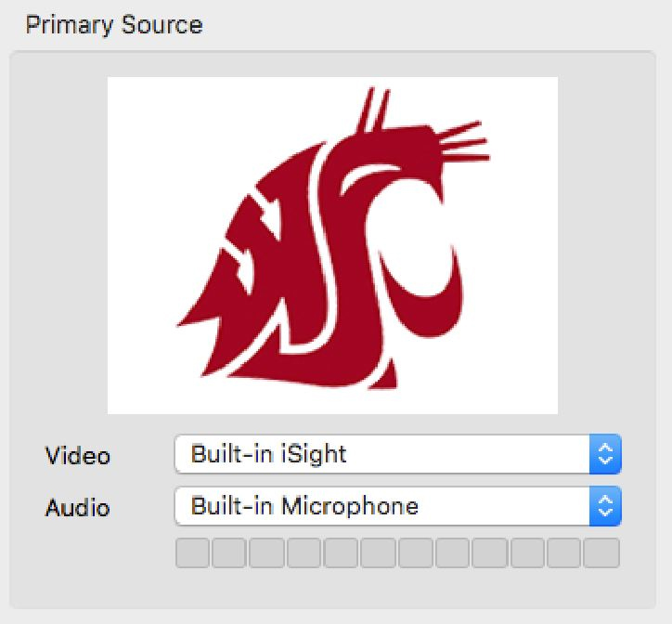The height and width of the screenshot is (624, 672).
Task: Click the Audio label
Action: point(78,508)
